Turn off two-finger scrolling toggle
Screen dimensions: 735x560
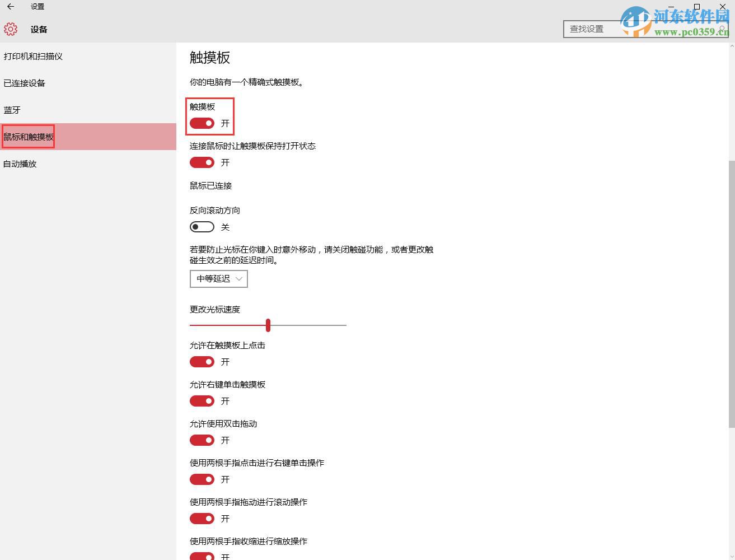click(202, 519)
